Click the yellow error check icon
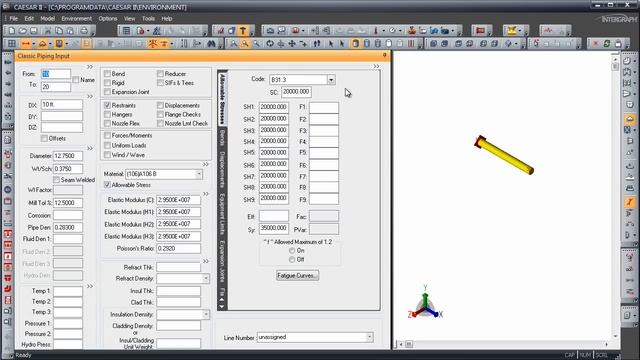The image size is (640, 360). pos(512,31)
